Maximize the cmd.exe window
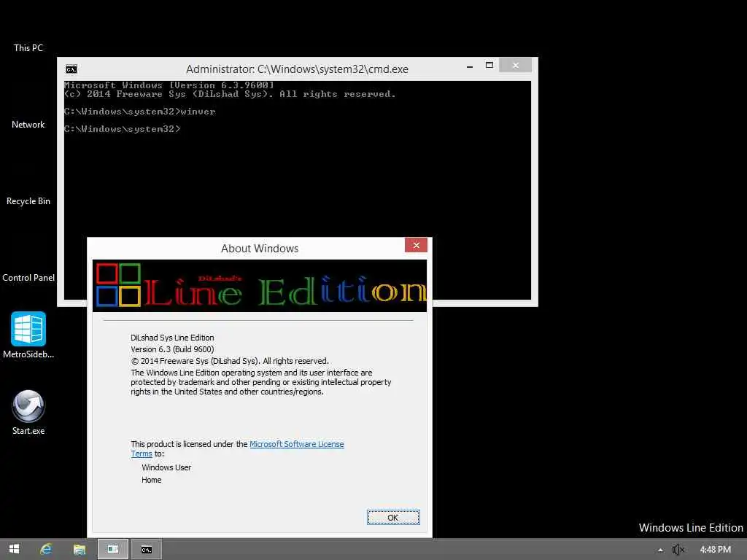Screen dimensions: 747x560 (489, 65)
